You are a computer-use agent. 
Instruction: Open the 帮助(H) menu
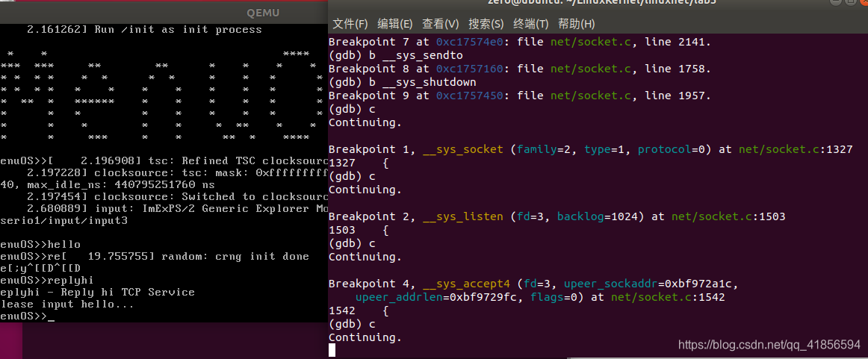[x=576, y=24]
